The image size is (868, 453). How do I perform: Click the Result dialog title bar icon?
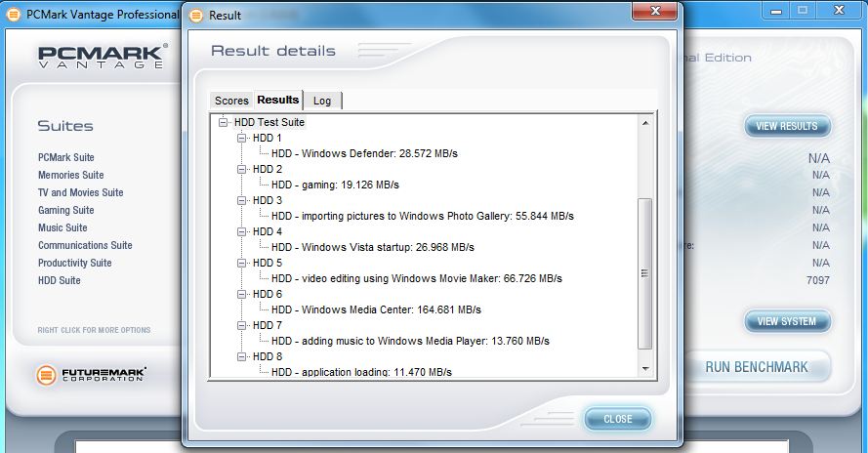click(196, 16)
